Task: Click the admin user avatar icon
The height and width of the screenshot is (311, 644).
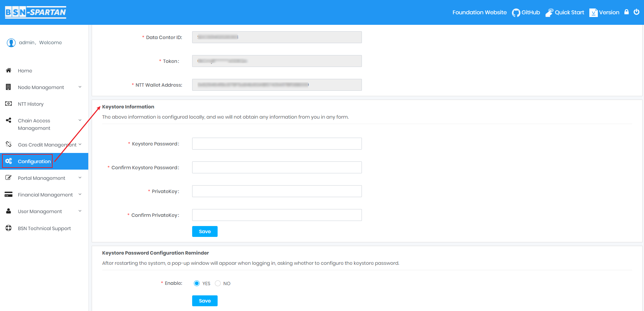Action: 11,42
